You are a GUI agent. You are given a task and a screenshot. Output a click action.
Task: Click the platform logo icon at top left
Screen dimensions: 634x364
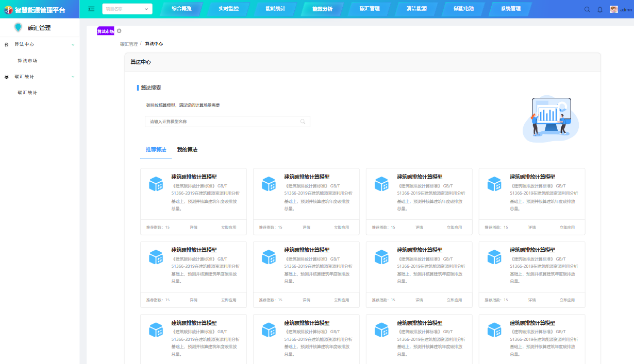point(8,9)
